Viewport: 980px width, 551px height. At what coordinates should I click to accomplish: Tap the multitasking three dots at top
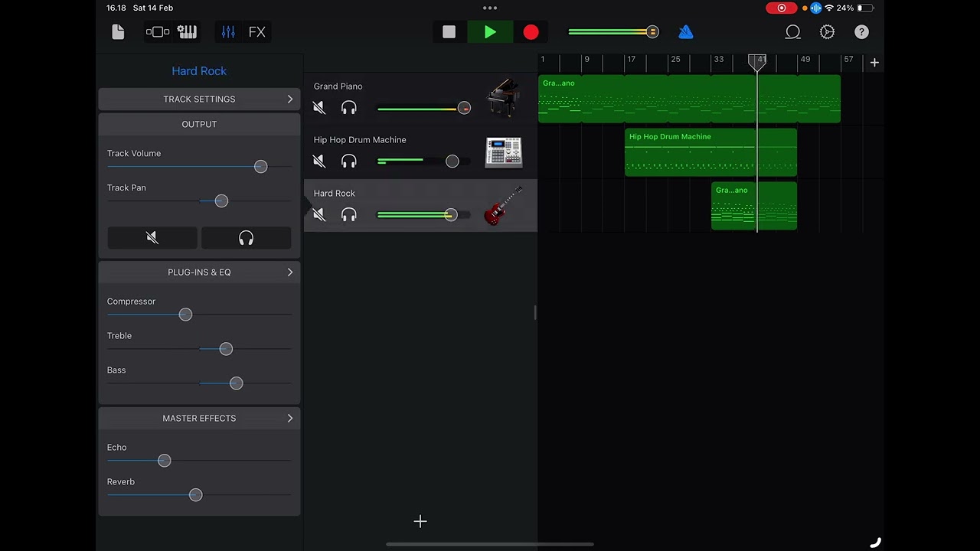coord(490,8)
